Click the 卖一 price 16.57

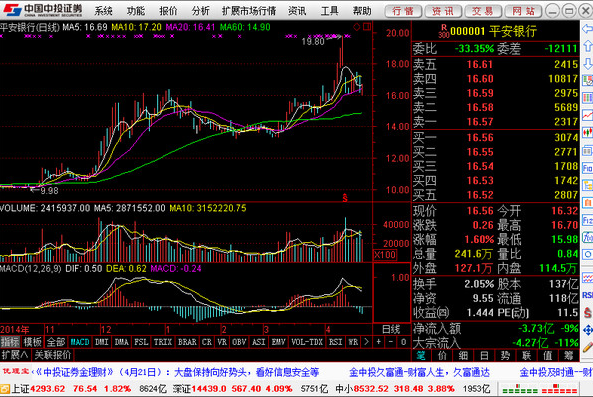pyautogui.click(x=480, y=122)
